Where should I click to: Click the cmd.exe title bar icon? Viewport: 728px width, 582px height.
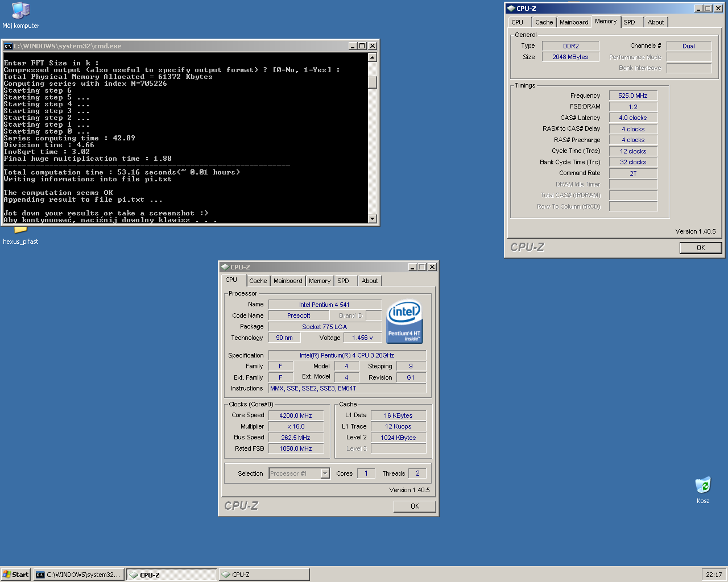8,46
